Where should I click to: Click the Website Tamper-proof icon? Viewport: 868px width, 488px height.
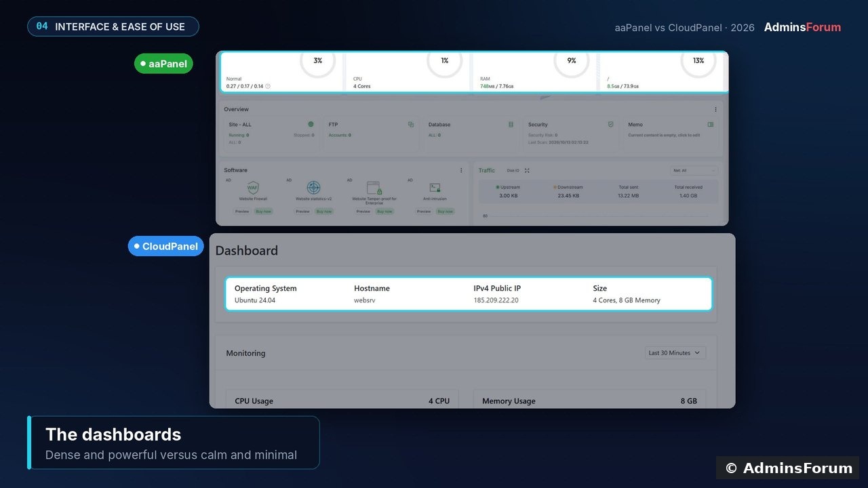point(374,188)
